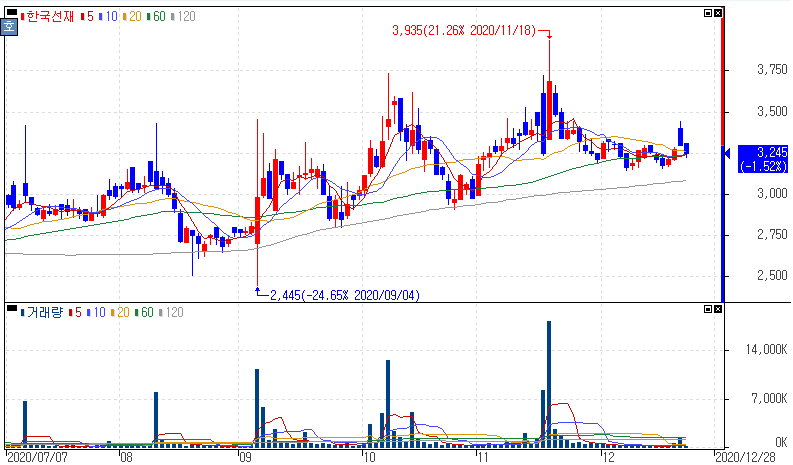Click the 2,445 low price annotation
This screenshot has height=465, width=793.
[345, 295]
